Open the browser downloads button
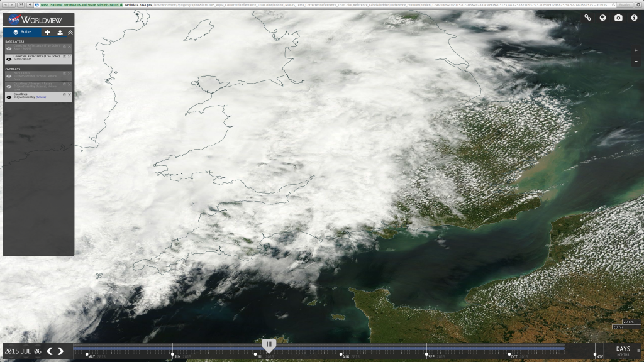 [x=638, y=5]
